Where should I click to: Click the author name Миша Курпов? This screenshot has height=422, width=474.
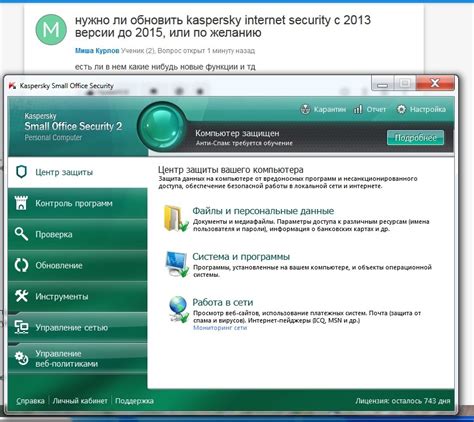[97, 51]
